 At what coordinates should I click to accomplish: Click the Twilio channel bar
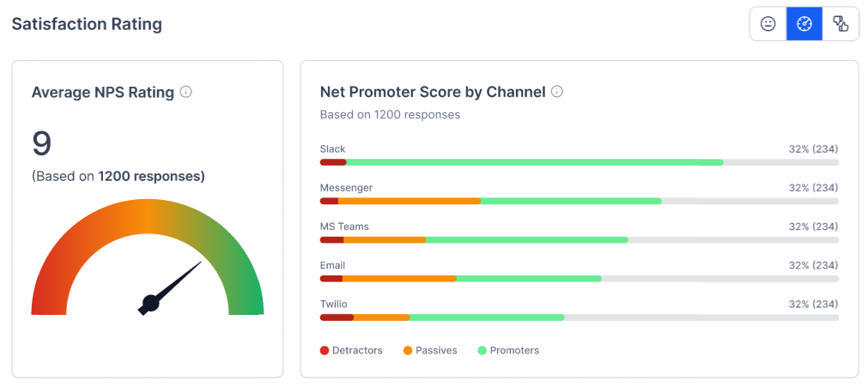pyautogui.click(x=579, y=317)
